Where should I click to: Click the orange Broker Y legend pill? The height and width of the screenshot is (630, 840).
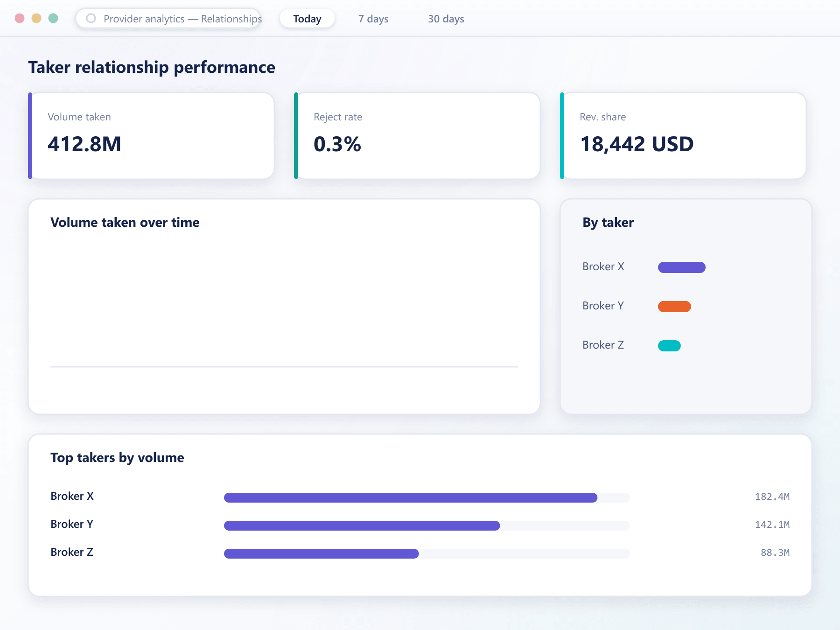click(x=674, y=307)
